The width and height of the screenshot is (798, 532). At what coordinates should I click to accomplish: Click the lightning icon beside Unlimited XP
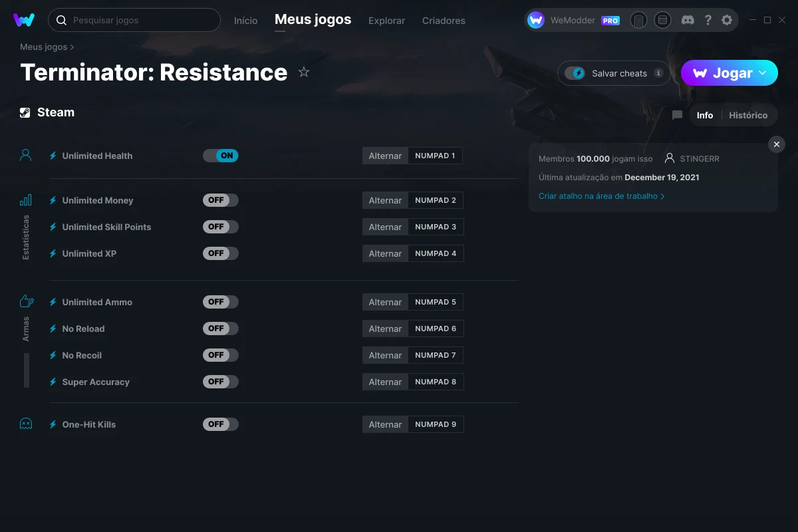click(53, 253)
